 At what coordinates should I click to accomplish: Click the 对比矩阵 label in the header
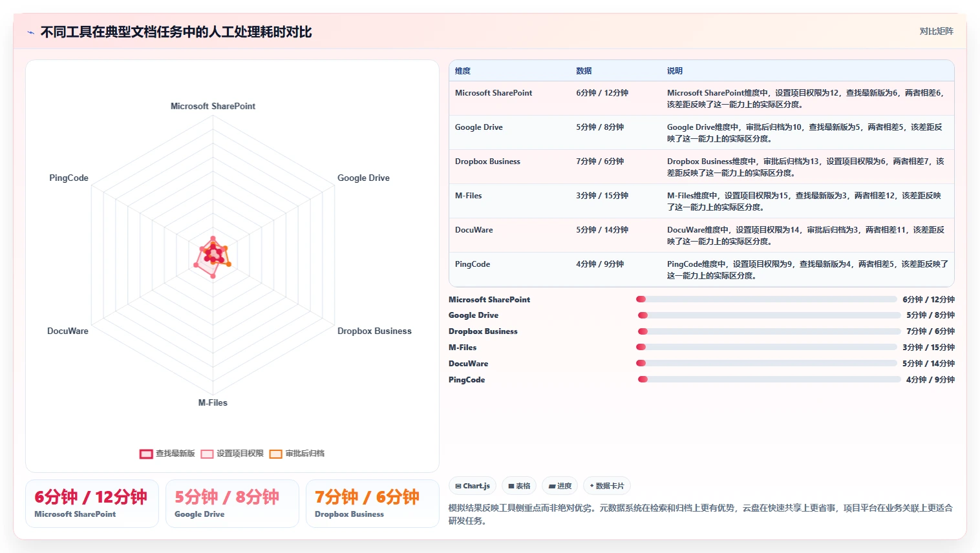(936, 31)
